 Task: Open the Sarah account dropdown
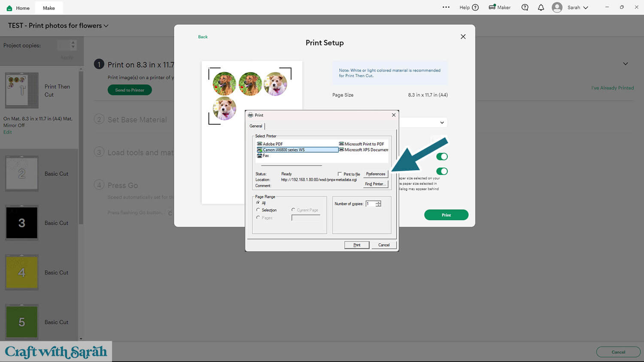[x=578, y=7]
